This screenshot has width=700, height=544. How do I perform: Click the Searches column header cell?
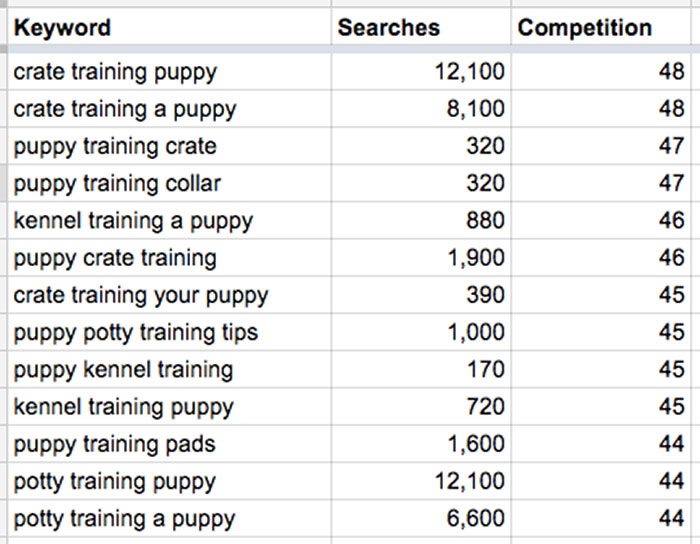click(x=420, y=27)
